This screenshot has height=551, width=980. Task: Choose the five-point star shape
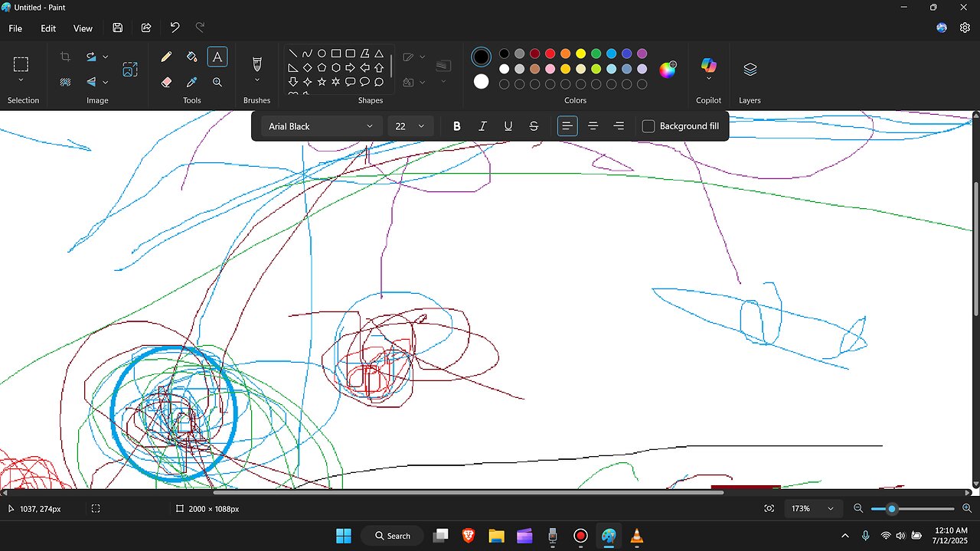322,81
